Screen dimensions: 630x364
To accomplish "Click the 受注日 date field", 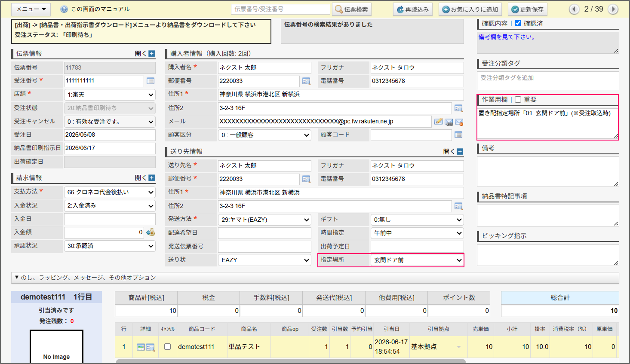I will click(x=110, y=135).
